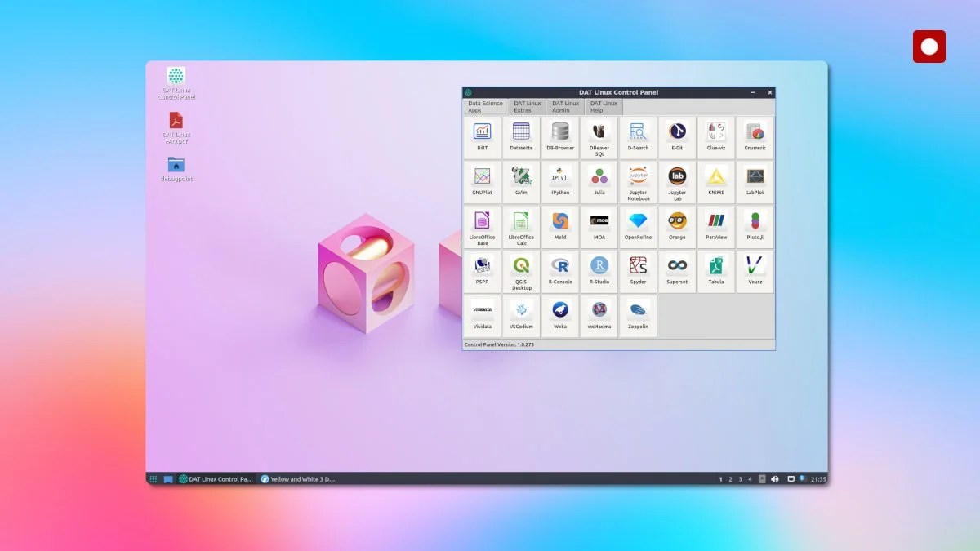Click the volume icon in system tray

pos(775,479)
